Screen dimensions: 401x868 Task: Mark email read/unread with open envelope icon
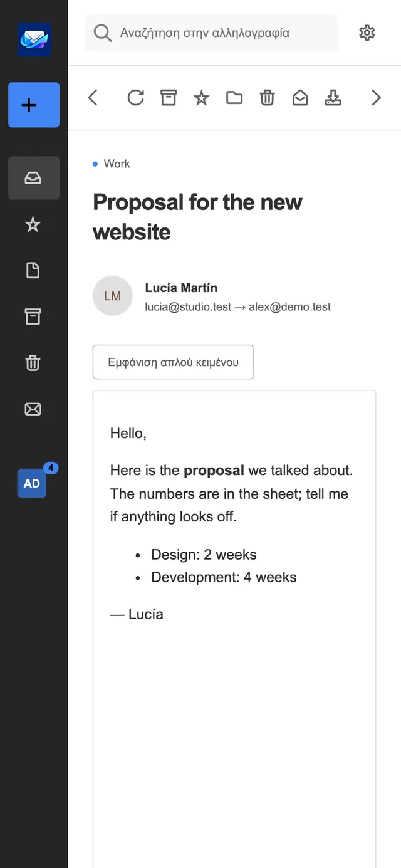point(300,98)
